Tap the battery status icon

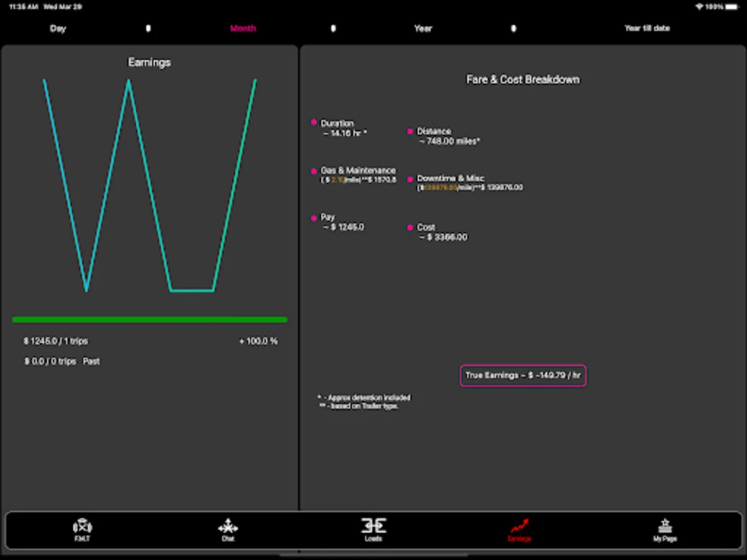(731, 7)
